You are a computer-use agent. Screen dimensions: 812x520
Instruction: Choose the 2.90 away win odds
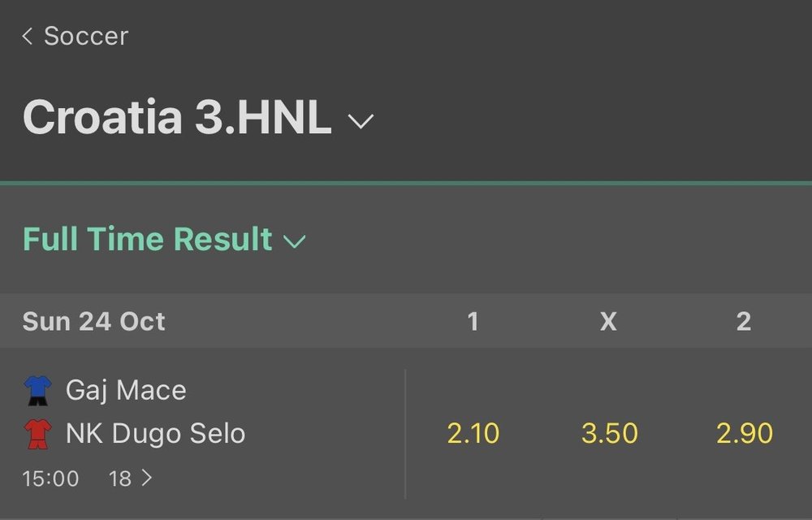(x=745, y=434)
